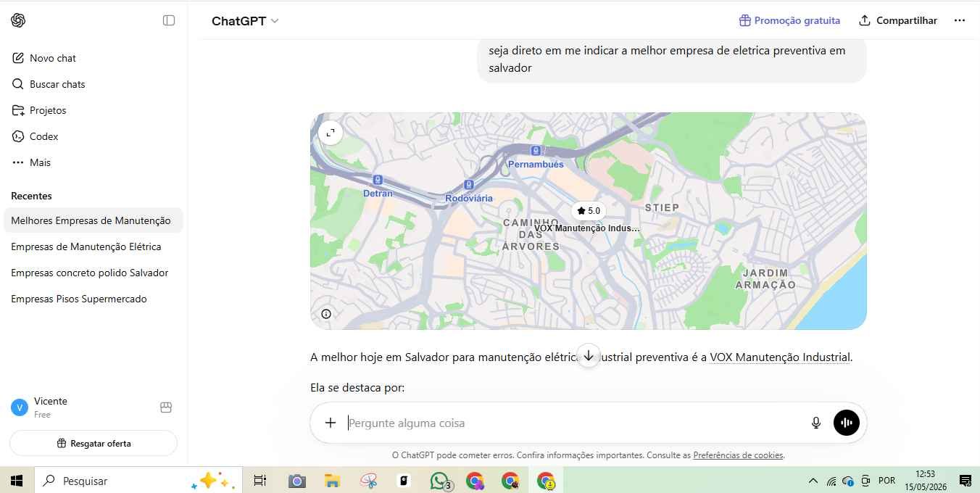Focus the Pergunte alguma coisa input field
This screenshot has height=493, width=980.
coord(573,423)
